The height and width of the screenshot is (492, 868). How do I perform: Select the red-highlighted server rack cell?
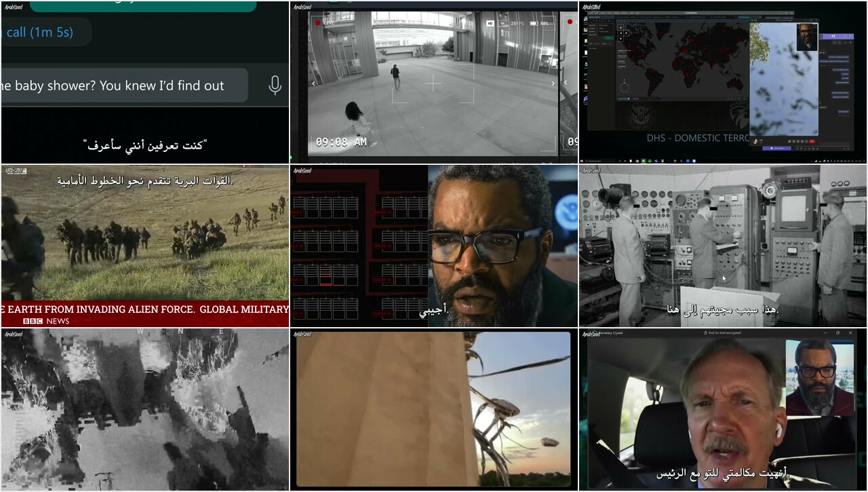click(325, 276)
